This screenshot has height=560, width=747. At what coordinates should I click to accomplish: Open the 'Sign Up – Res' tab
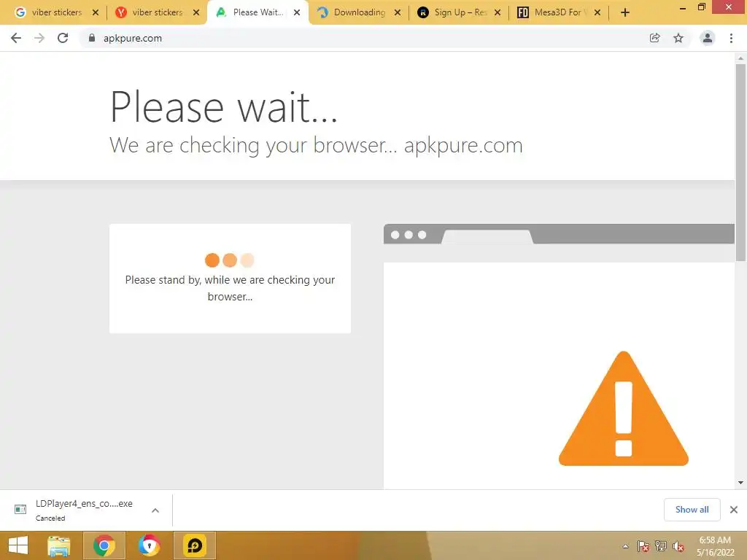click(x=460, y=12)
